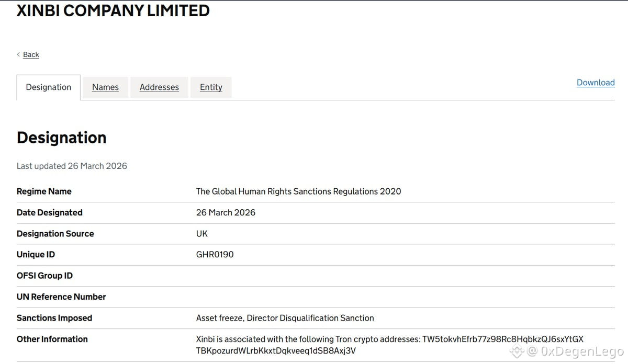The width and height of the screenshot is (628, 364).
Task: Click the Tron address starting with TBKpozurd
Action: (276, 351)
